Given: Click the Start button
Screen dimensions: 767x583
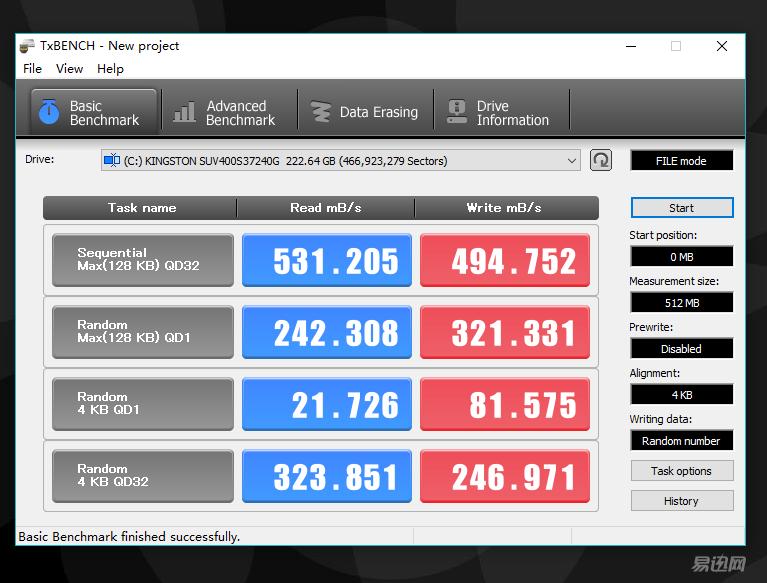Looking at the screenshot, I should point(681,208).
